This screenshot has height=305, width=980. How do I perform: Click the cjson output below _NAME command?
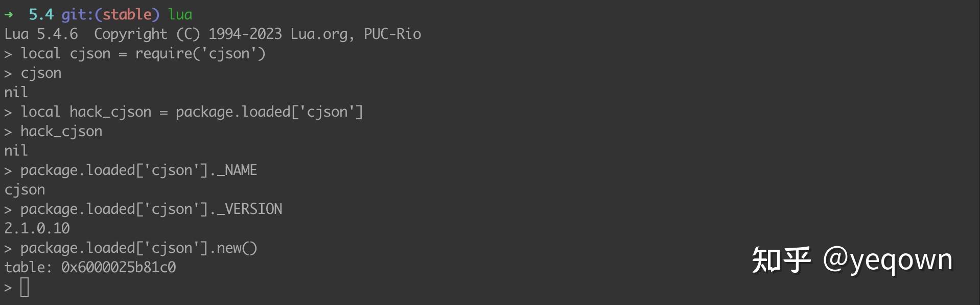pos(25,190)
